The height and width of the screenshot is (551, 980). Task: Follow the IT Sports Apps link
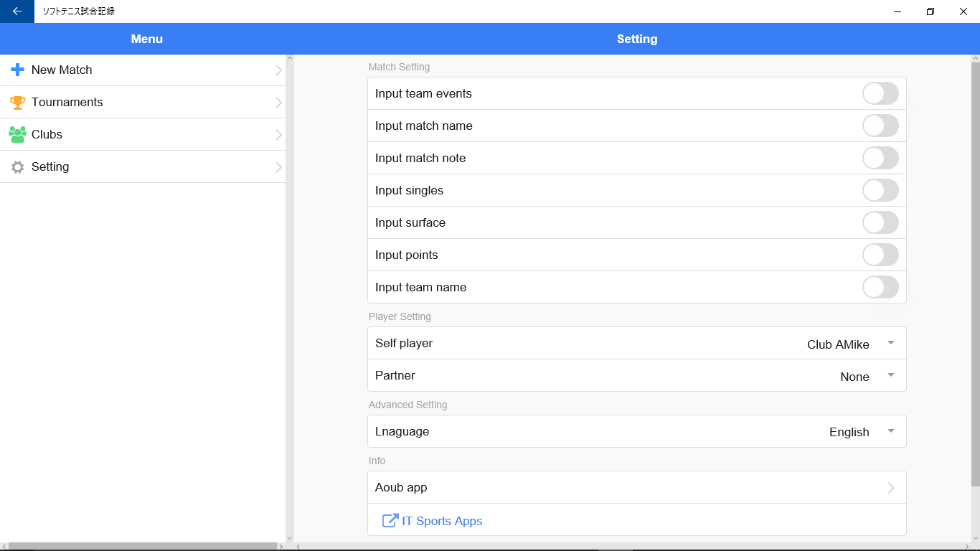click(442, 521)
